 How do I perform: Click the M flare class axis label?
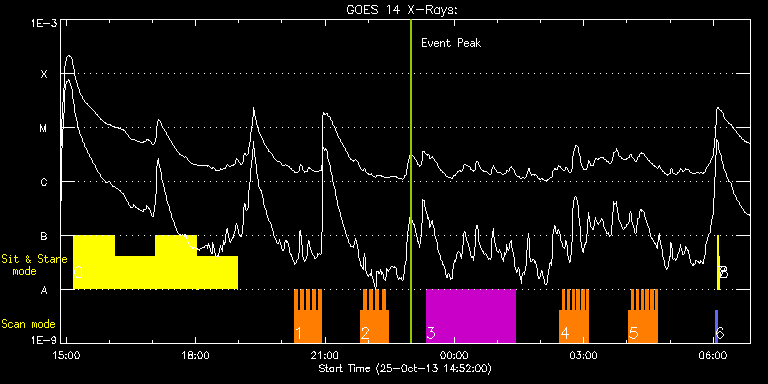pos(44,128)
